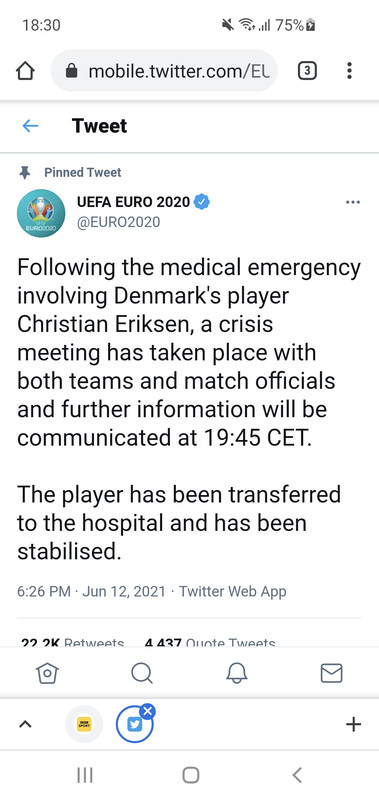This screenshot has height=800, width=379.
Task: Add a new tab with the plus
Action: [x=353, y=724]
